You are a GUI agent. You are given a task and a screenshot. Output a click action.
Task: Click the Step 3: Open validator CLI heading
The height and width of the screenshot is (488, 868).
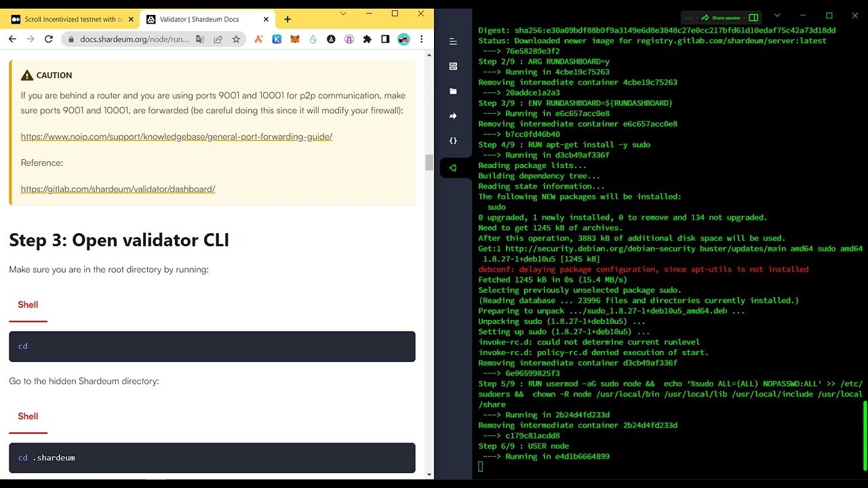pyautogui.click(x=119, y=240)
